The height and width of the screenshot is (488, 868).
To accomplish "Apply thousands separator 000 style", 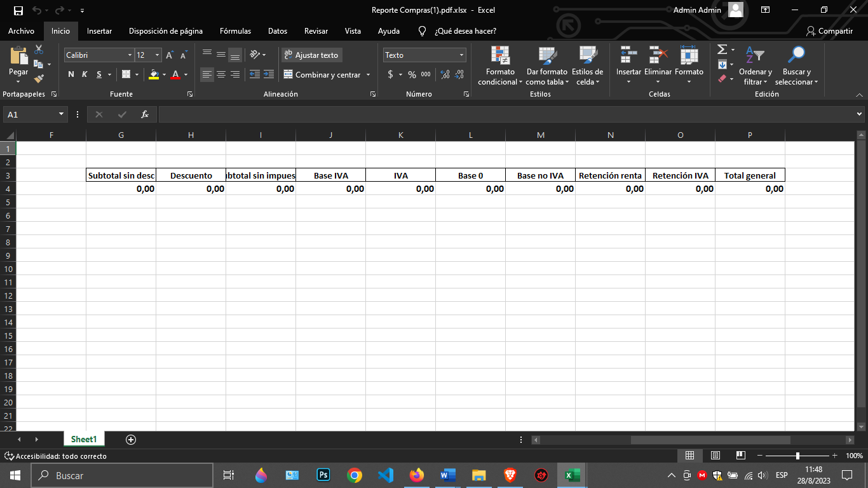I will pyautogui.click(x=426, y=74).
